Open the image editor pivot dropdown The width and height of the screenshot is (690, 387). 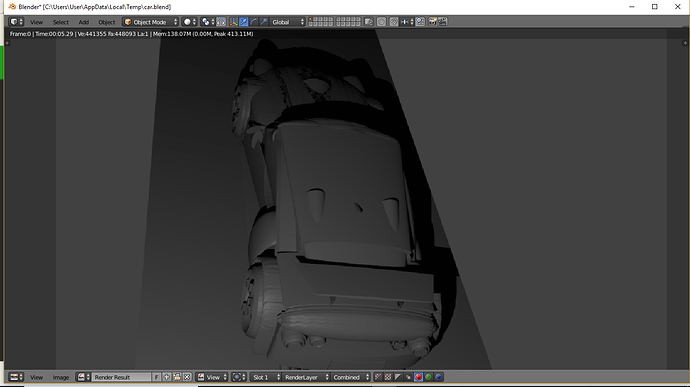click(x=239, y=377)
